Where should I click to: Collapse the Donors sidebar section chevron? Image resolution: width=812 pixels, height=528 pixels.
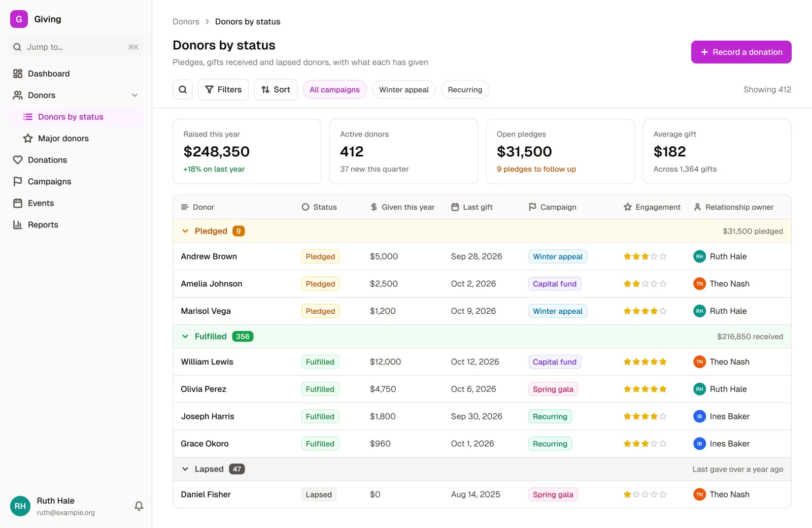click(134, 95)
